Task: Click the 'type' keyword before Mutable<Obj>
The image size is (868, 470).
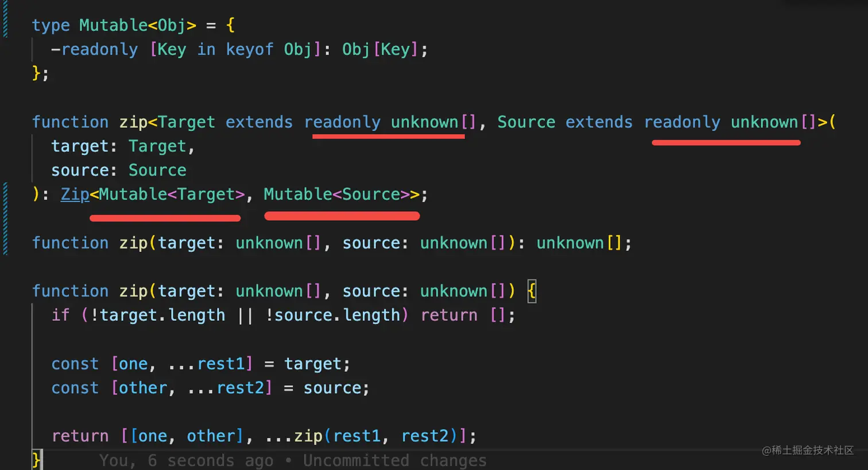Action: point(51,25)
